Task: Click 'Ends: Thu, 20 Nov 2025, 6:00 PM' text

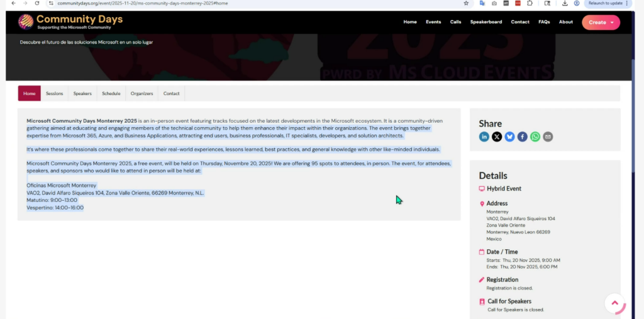Action: coord(521,267)
